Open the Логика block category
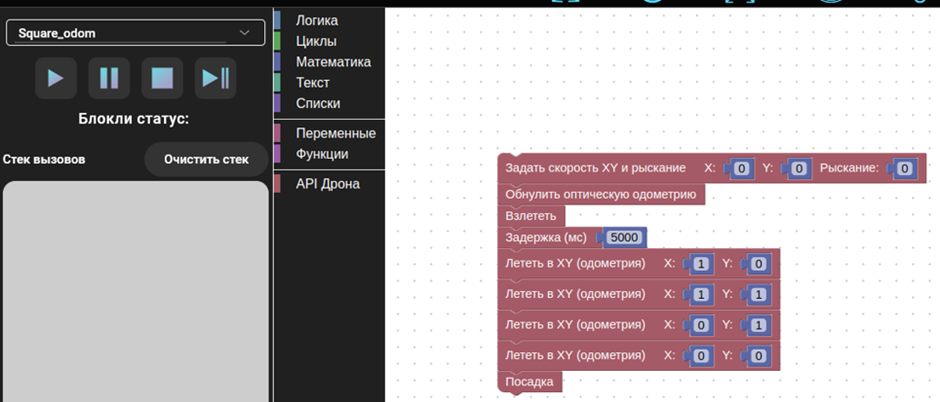Screen dimensions: 940x402 click(317, 20)
